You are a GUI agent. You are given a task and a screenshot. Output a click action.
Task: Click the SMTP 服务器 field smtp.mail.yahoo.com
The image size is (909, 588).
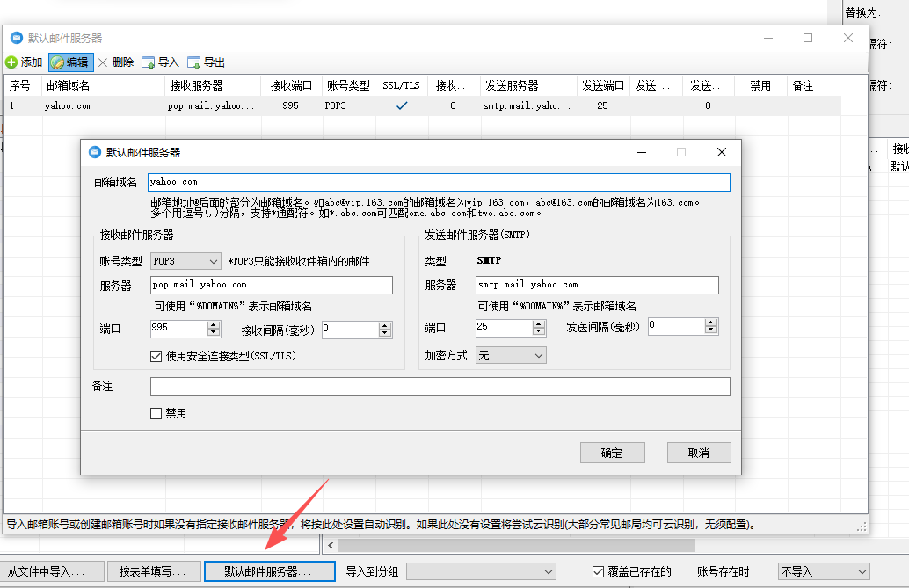597,285
